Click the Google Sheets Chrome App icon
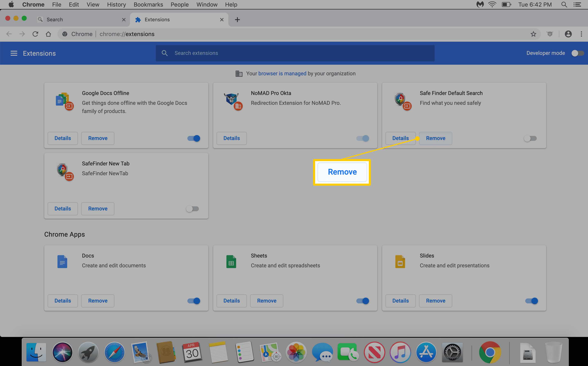Image resolution: width=588 pixels, height=366 pixels. coord(231,261)
